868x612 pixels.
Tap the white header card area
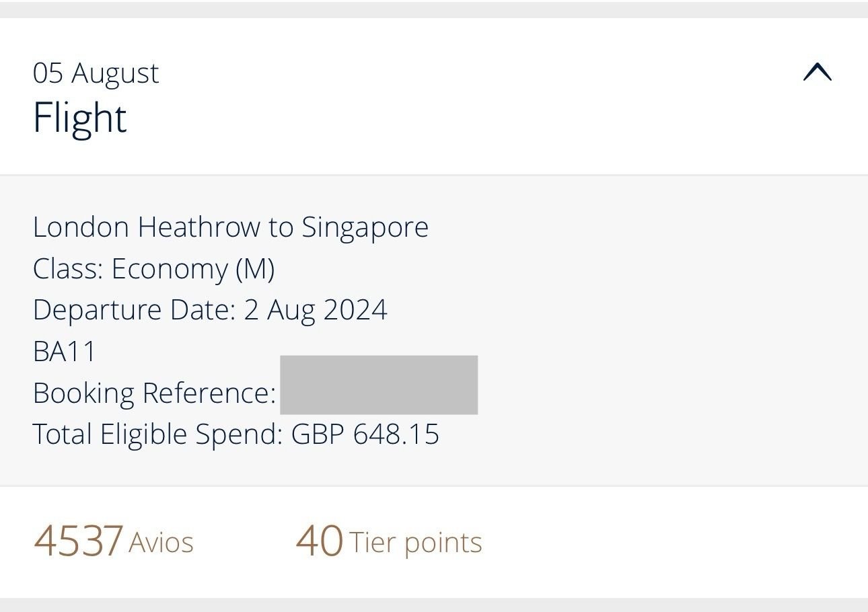tap(434, 95)
